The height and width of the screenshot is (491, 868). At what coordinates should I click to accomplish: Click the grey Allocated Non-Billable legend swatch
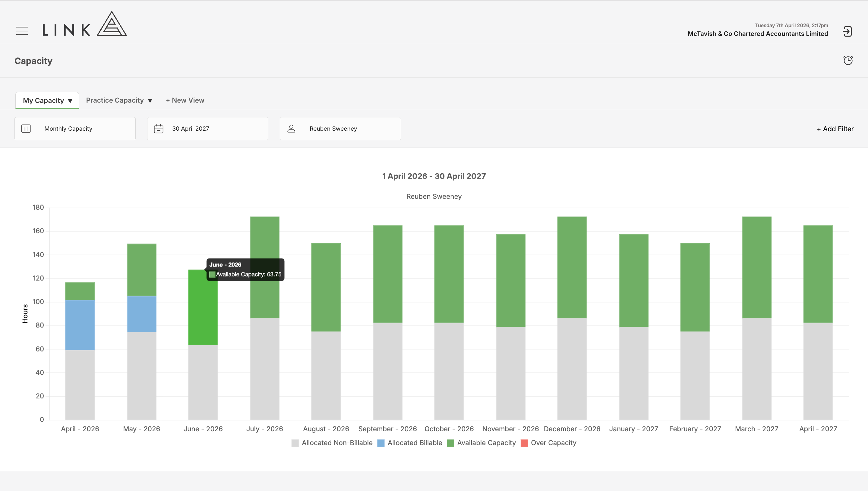coord(295,443)
